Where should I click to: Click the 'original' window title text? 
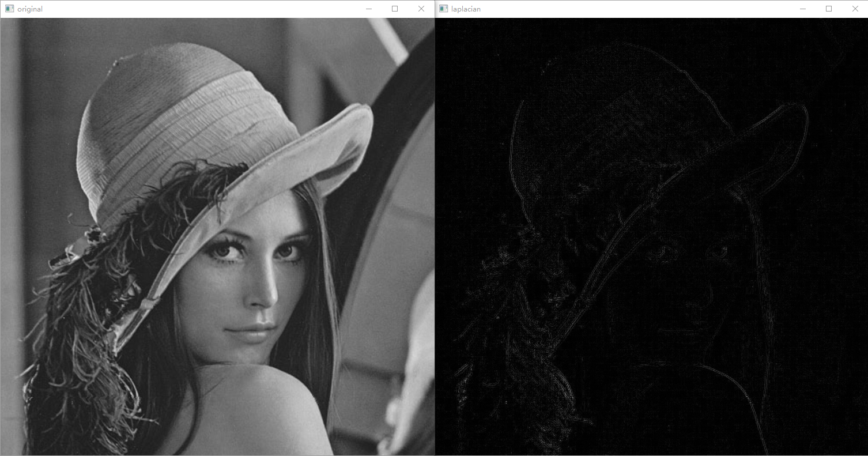click(30, 9)
